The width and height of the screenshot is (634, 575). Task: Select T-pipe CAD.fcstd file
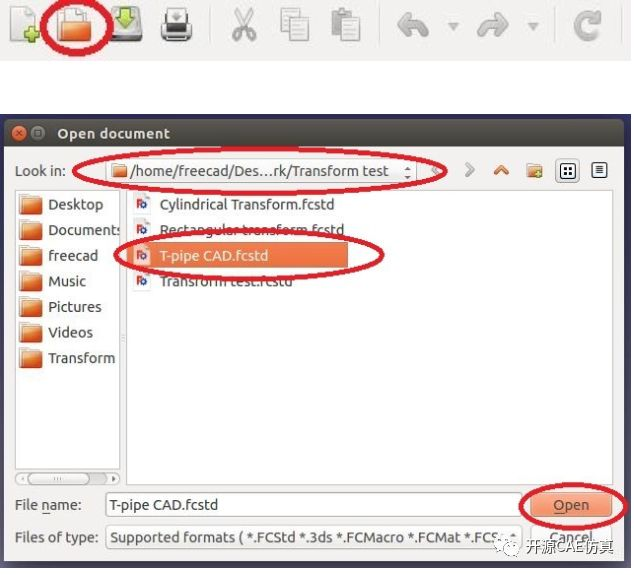[x=238, y=256]
